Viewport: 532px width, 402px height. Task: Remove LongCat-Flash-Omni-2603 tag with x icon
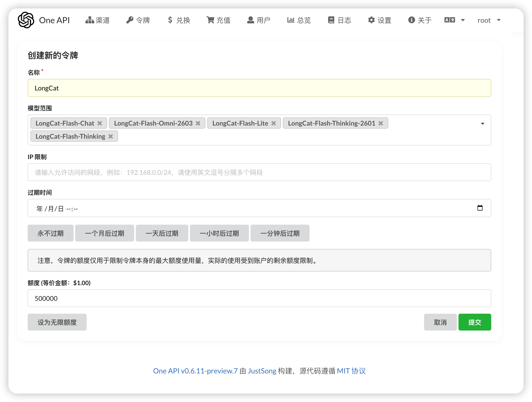point(198,123)
